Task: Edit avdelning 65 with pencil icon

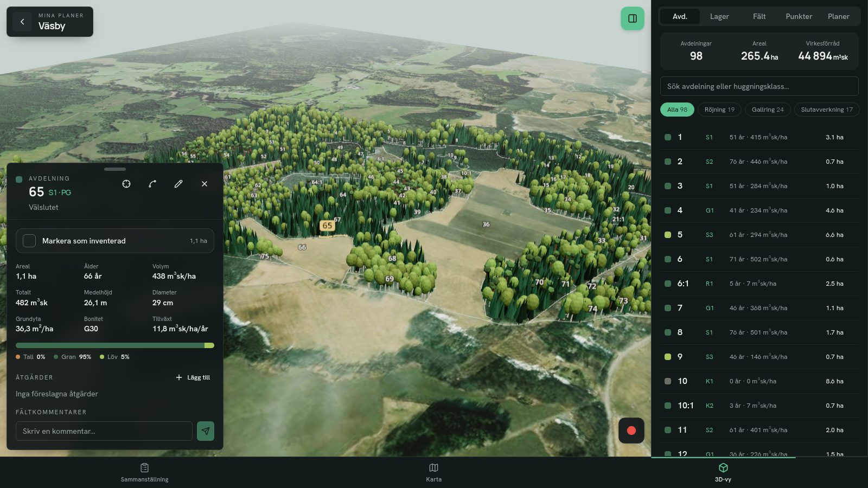Action: tap(178, 184)
